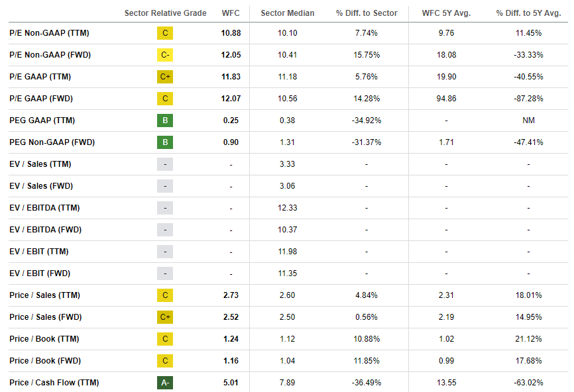Open the P/E GAAP (FWD) metric row label
574x392 pixels.
[41, 99]
